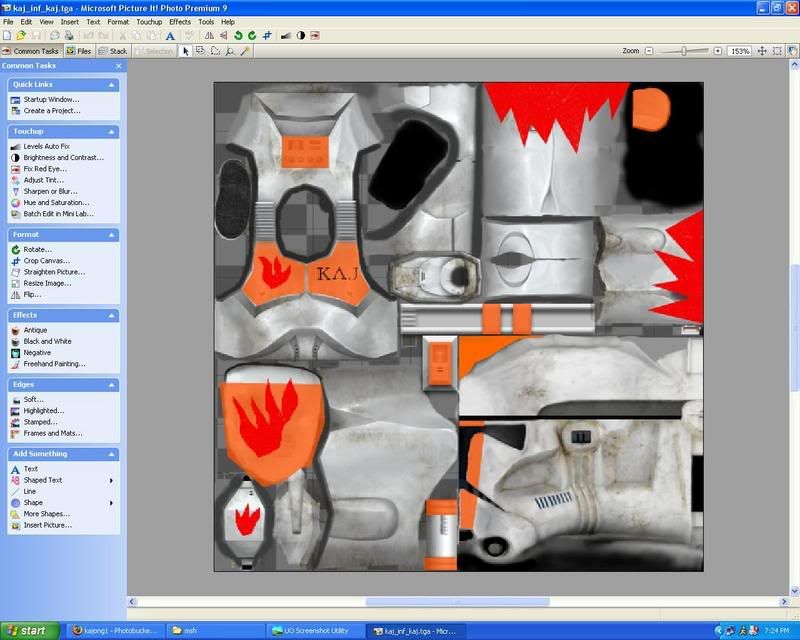Click Startup Window link
The height and width of the screenshot is (640, 800).
[x=52, y=100]
